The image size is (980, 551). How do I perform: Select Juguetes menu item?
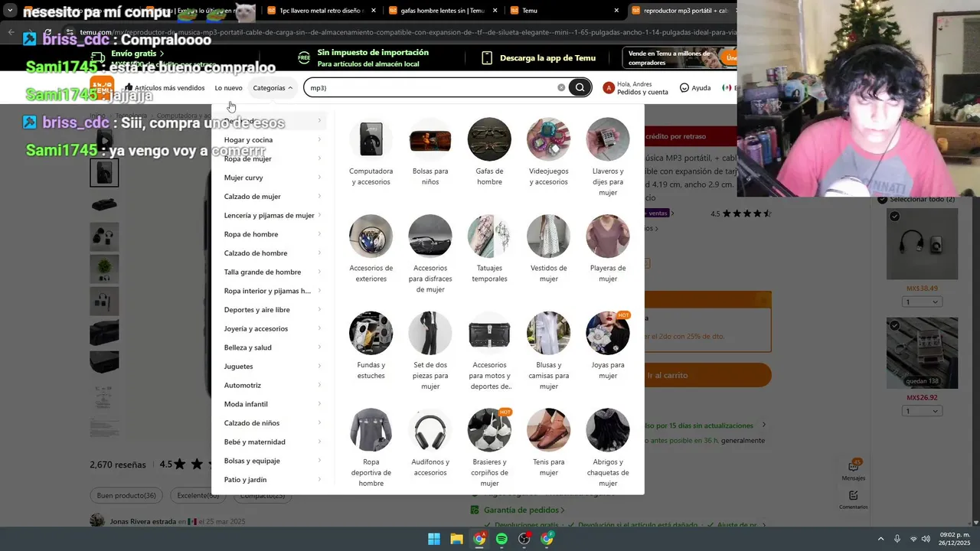click(x=273, y=367)
